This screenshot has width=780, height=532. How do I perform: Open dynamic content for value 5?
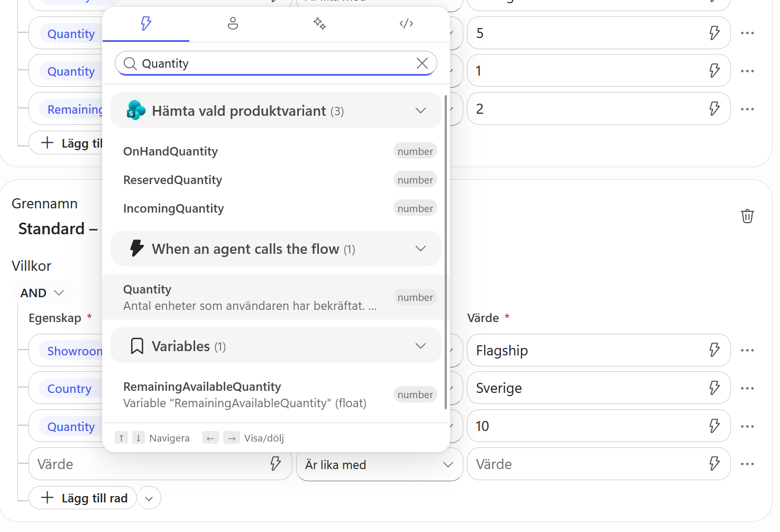pyautogui.click(x=714, y=33)
